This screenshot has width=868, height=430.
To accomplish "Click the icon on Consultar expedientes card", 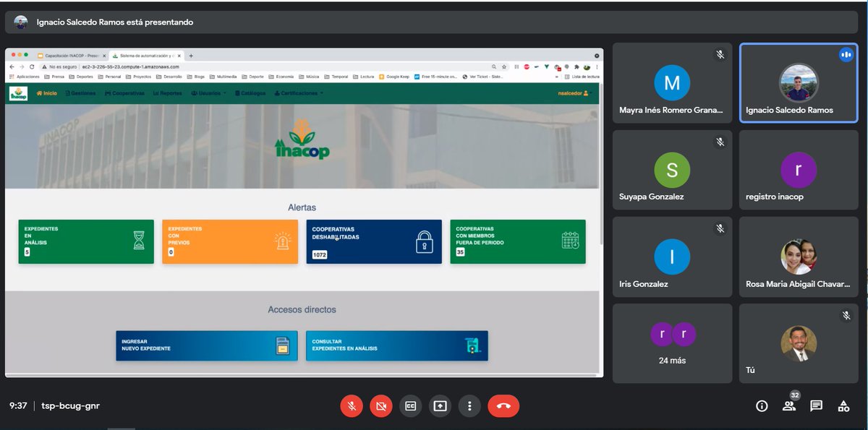I will tap(472, 346).
